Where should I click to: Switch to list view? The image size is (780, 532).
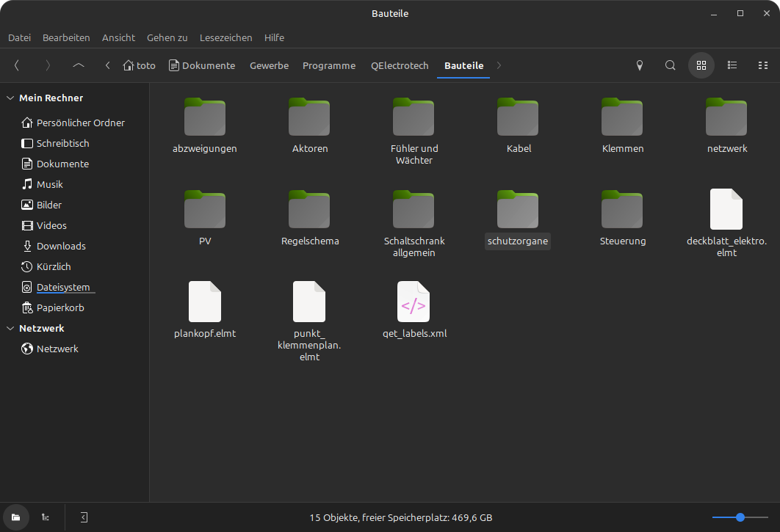point(732,65)
